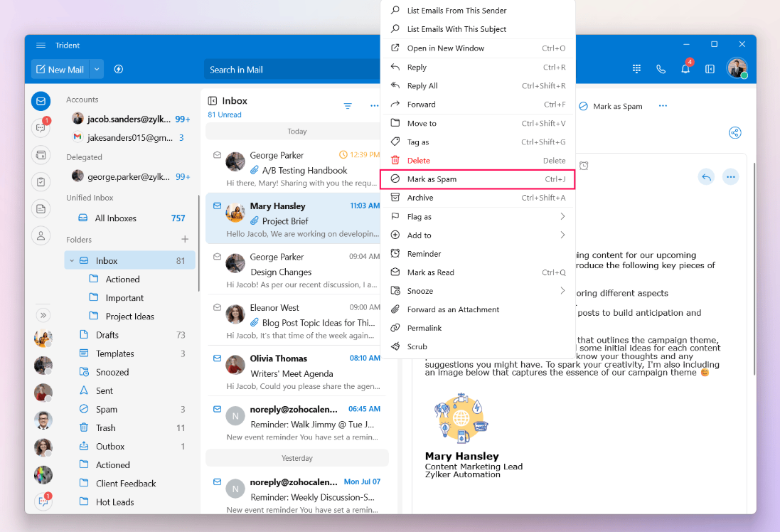The width and height of the screenshot is (780, 532).
Task: Open the Important folder
Action: [124, 297]
